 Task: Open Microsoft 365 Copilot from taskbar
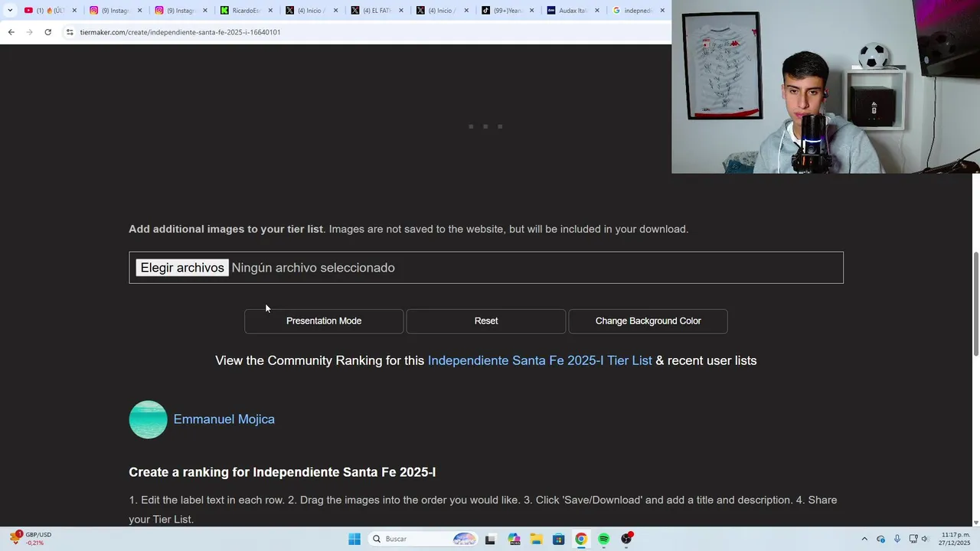coord(513,539)
